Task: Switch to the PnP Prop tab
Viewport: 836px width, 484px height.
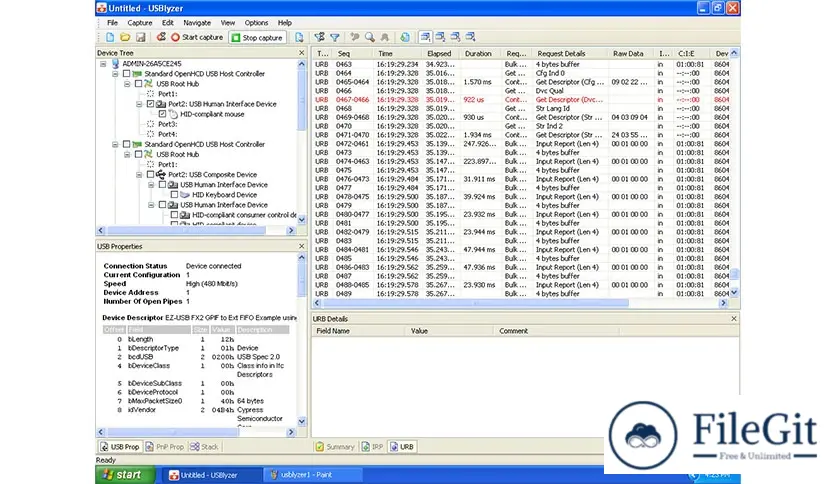Action: 164,447
